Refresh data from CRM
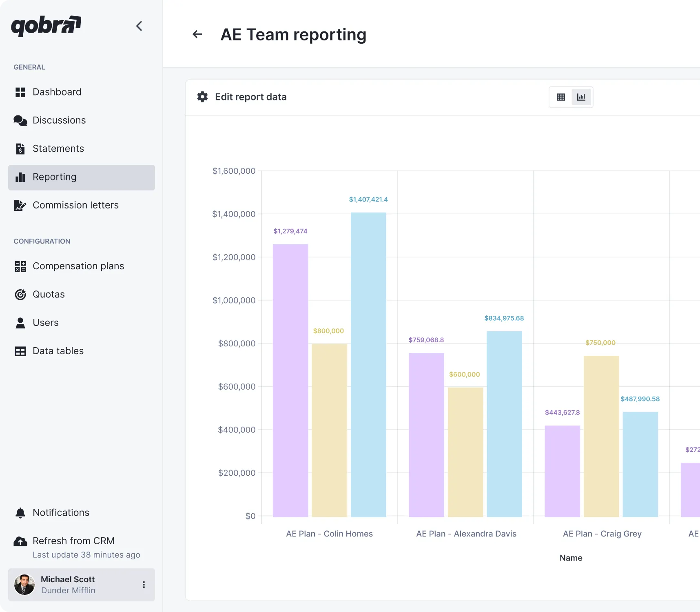 pos(73,541)
